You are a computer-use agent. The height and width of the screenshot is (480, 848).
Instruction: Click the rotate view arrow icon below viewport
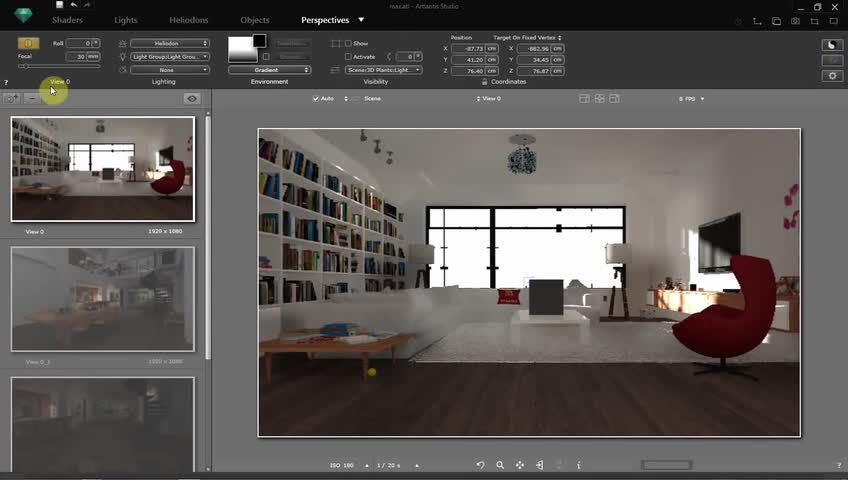pos(480,465)
